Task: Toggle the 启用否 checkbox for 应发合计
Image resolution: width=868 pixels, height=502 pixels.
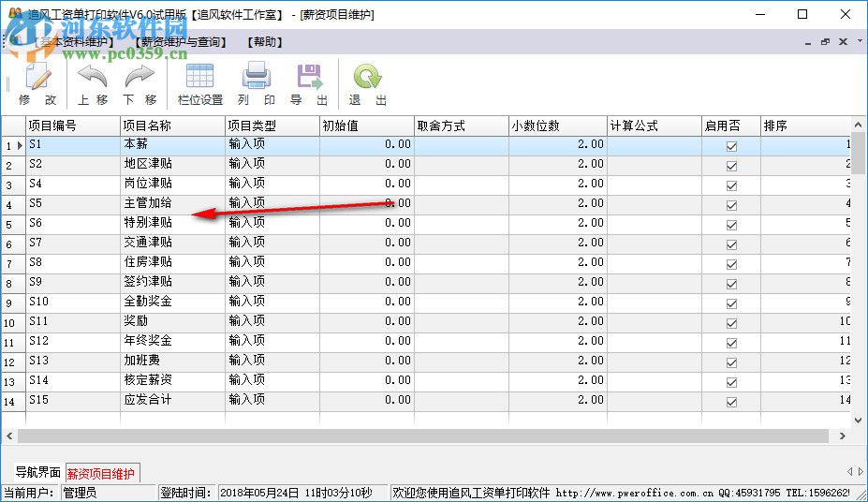Action: (731, 402)
